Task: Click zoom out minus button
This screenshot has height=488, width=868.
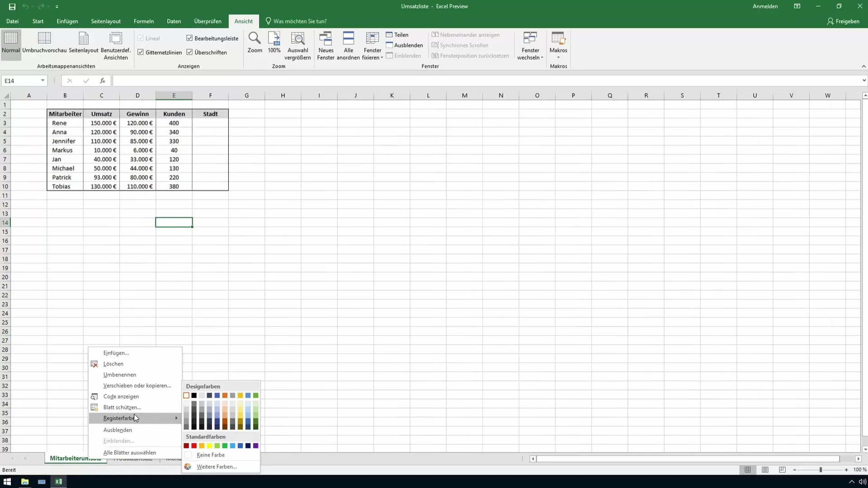Action: click(794, 470)
